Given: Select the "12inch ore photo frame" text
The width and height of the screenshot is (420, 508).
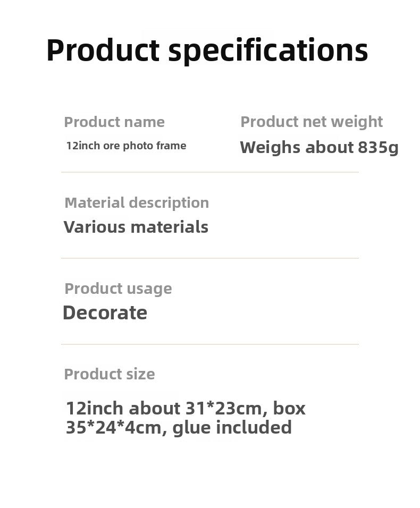Looking at the screenshot, I should tap(126, 146).
